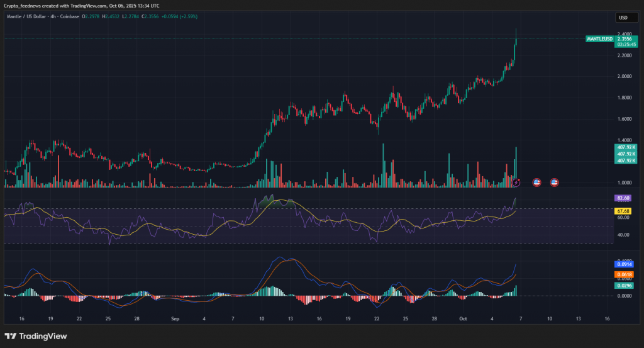This screenshot has width=644, height=348.
Task: Click the orange signal 0.0618 label
Action: click(624, 275)
